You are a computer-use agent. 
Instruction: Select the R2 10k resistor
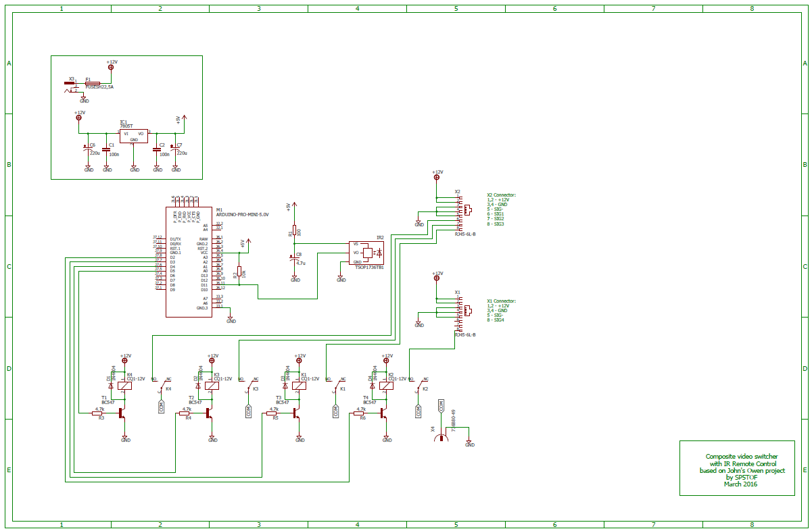click(x=240, y=274)
